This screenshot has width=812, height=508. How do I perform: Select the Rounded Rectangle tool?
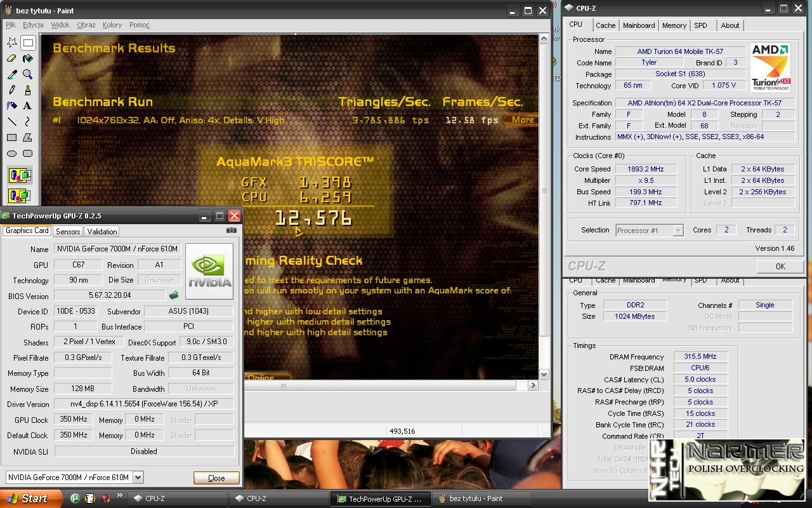pos(28,153)
